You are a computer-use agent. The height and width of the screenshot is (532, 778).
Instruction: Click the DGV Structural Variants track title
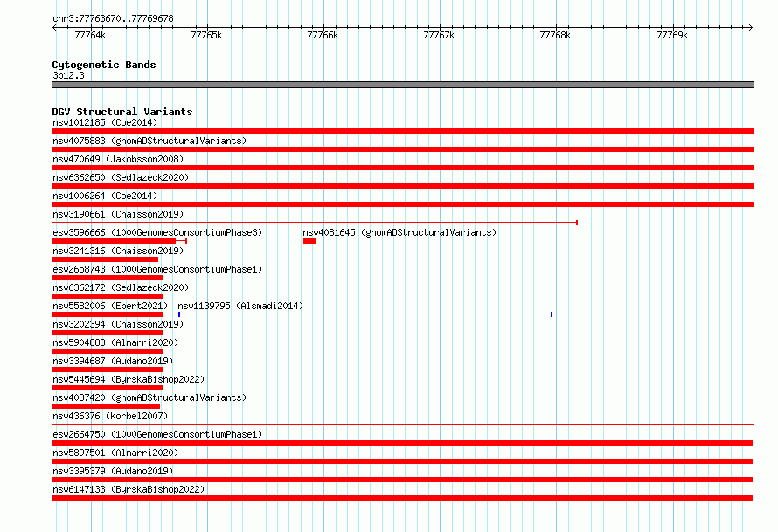click(122, 112)
